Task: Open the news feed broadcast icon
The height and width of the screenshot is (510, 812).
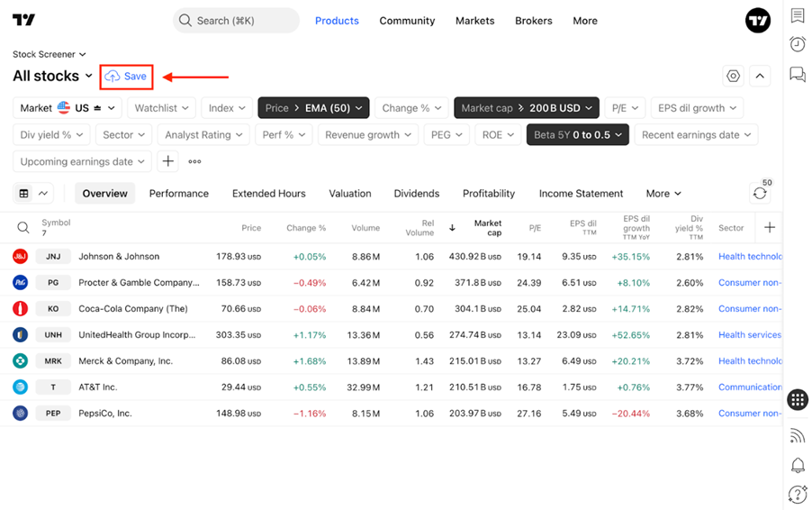Action: coord(798,435)
